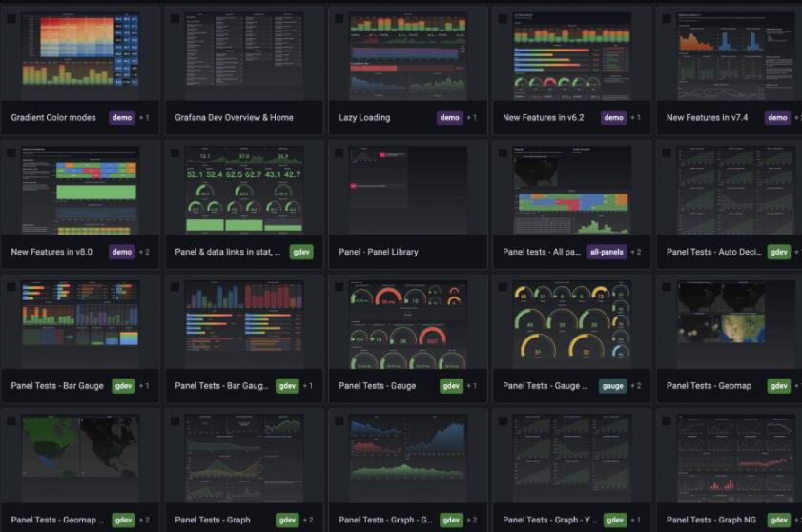Click the New Features in v8.0 title

[x=51, y=252]
